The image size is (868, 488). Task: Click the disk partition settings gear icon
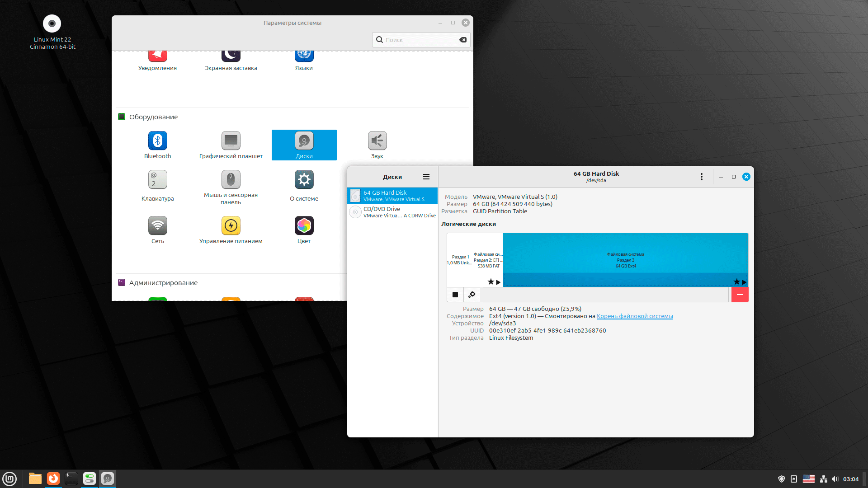[472, 294]
